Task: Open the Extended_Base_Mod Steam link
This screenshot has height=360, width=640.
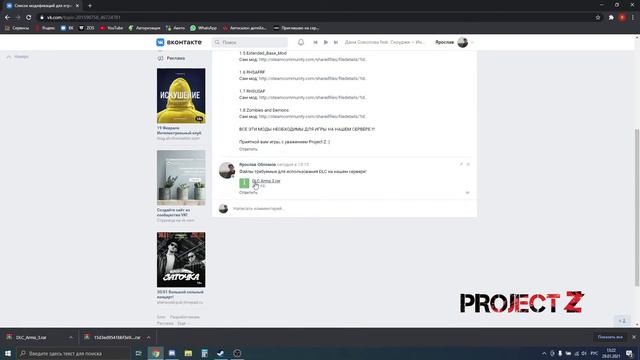Action: 313,60
